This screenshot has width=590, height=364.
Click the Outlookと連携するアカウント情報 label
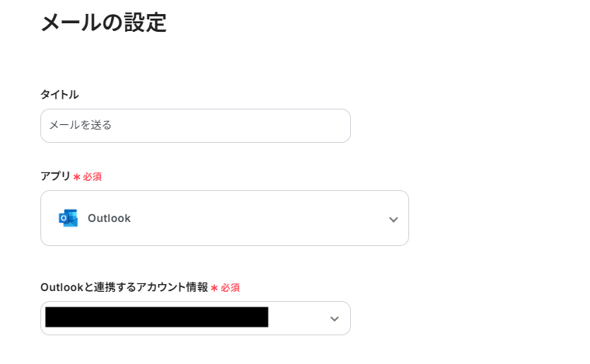point(124,287)
